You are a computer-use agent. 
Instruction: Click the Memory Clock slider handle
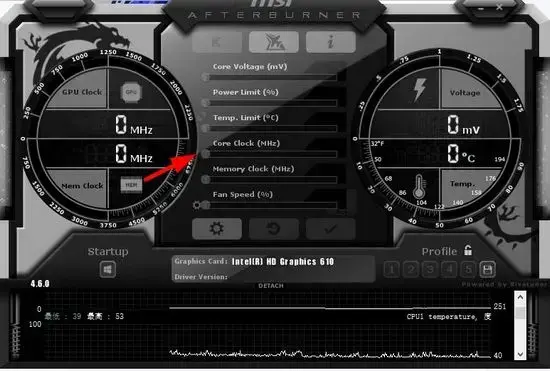point(206,180)
